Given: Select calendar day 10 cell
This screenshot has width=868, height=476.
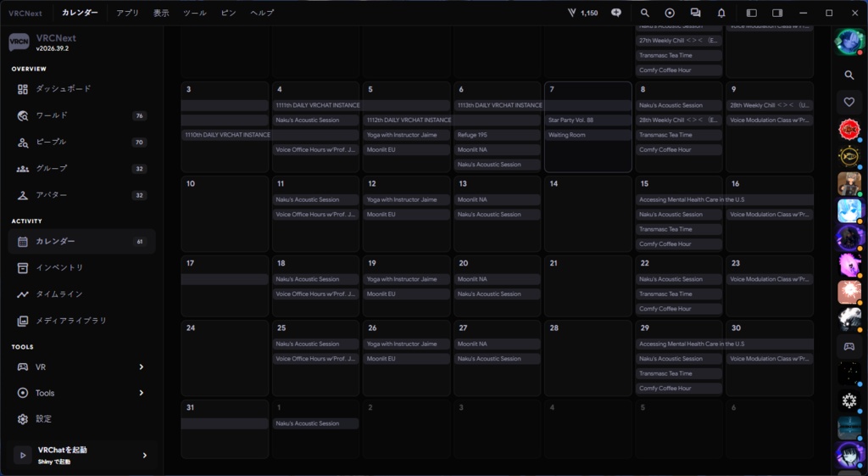Looking at the screenshot, I should (x=225, y=214).
